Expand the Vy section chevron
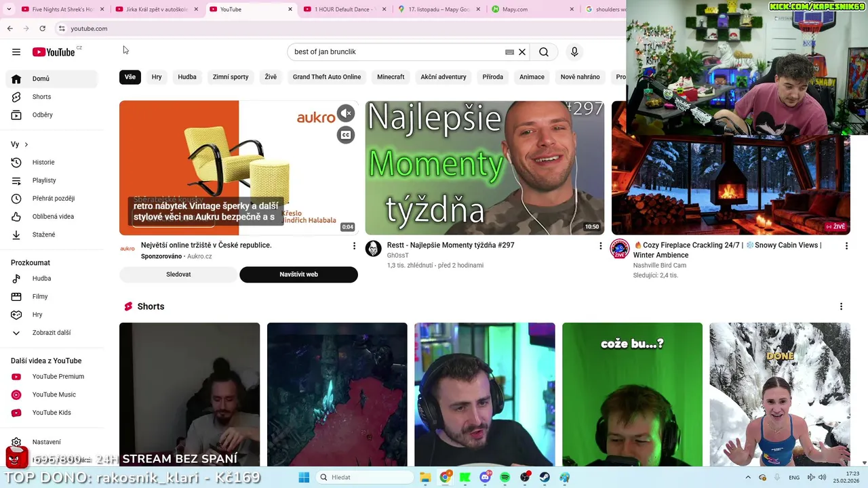 (26, 144)
